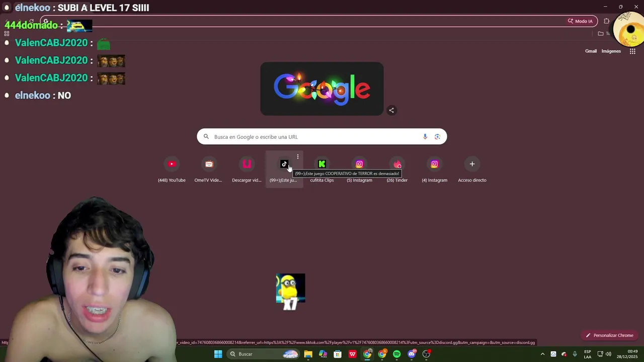Open the OmeTV Video shortcut
Viewport: 644px width, 362px height.
pos(209,169)
